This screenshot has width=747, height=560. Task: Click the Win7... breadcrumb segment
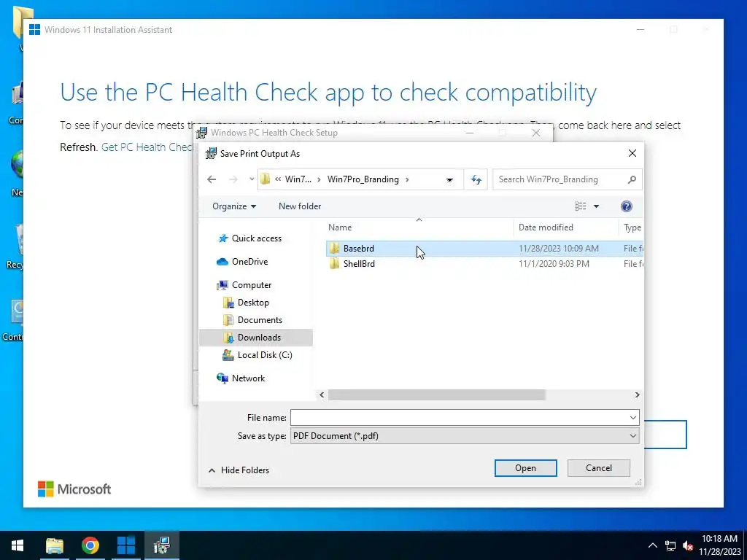[298, 179]
